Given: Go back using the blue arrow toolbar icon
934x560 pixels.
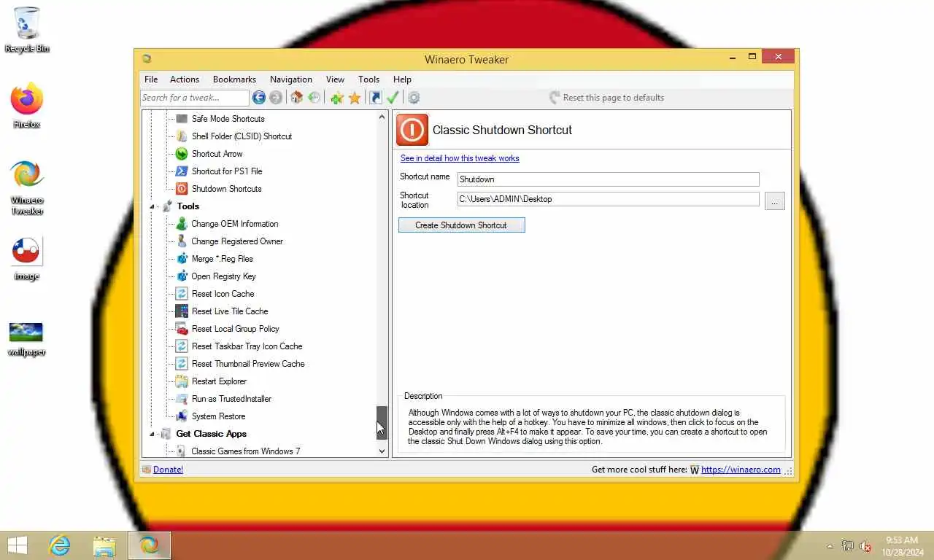Looking at the screenshot, I should click(259, 98).
